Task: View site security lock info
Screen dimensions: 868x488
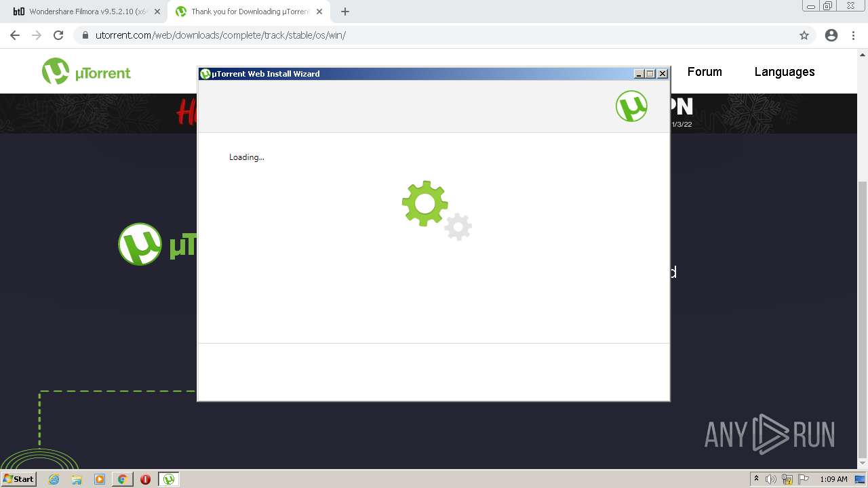Action: pos(85,35)
